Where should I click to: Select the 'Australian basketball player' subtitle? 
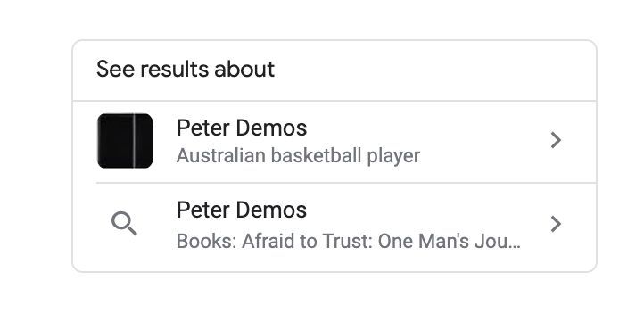[x=298, y=156]
